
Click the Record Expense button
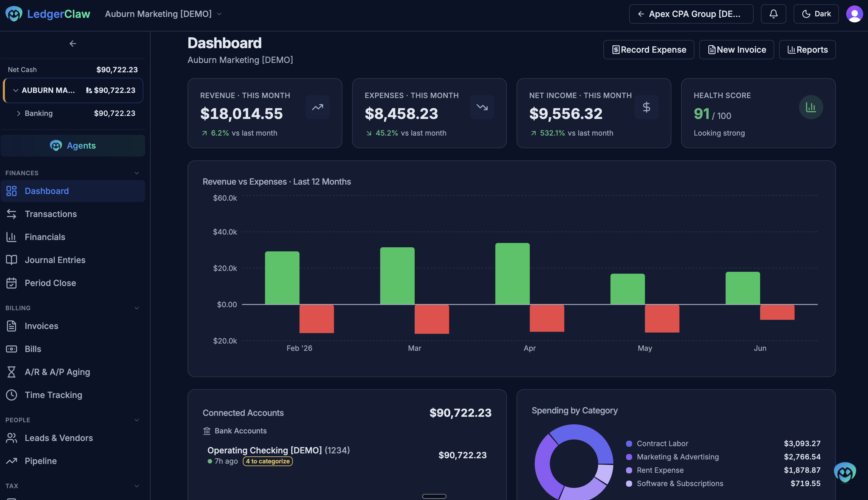[x=648, y=50]
